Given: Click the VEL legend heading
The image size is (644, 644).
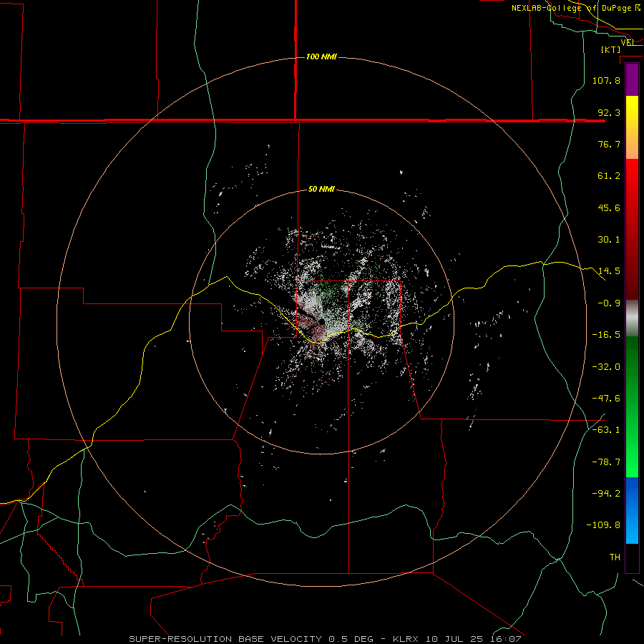Looking at the screenshot, I should pyautogui.click(x=628, y=42).
